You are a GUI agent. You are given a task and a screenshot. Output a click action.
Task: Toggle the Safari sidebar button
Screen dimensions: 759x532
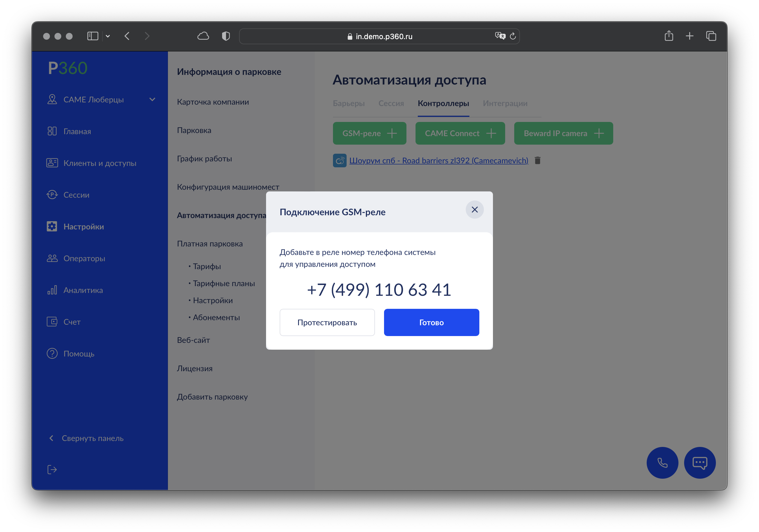(x=92, y=36)
